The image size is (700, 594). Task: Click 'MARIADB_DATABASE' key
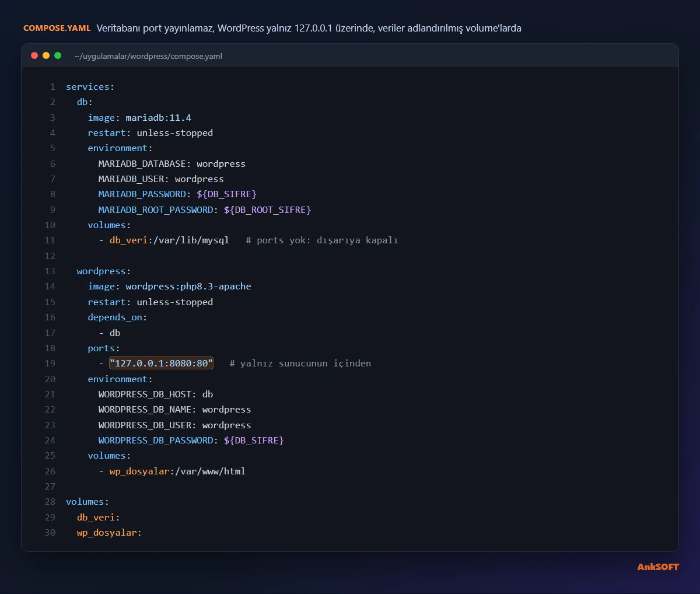pyautogui.click(x=142, y=164)
